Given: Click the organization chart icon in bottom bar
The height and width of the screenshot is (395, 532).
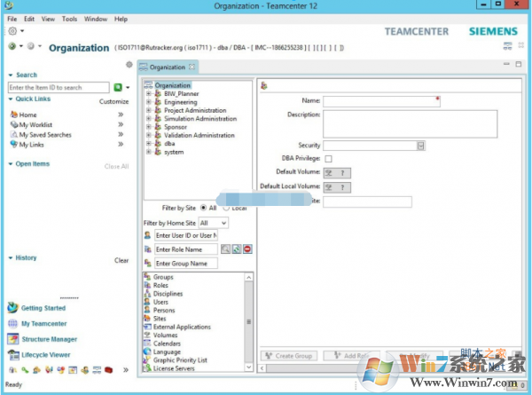Looking at the screenshot, I should (97, 370).
